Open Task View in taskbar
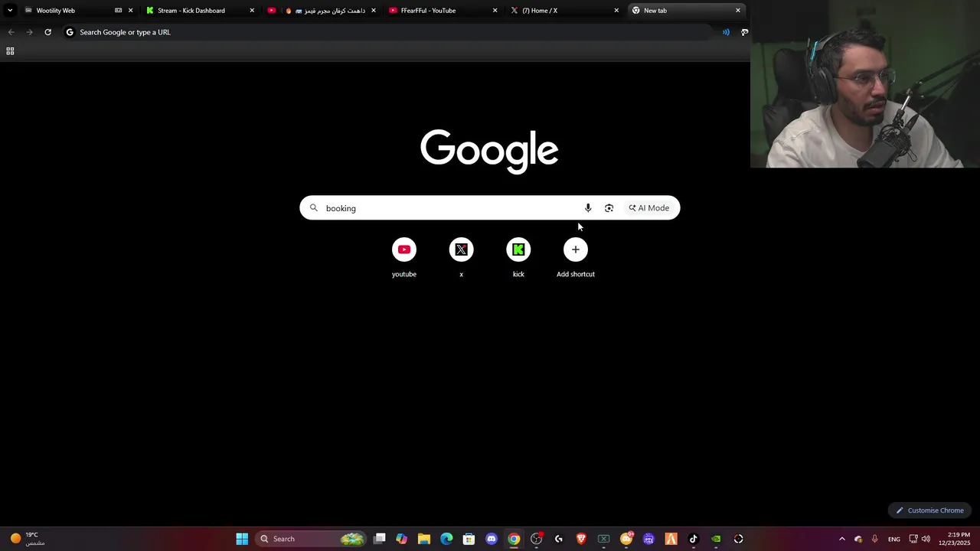 point(380,539)
